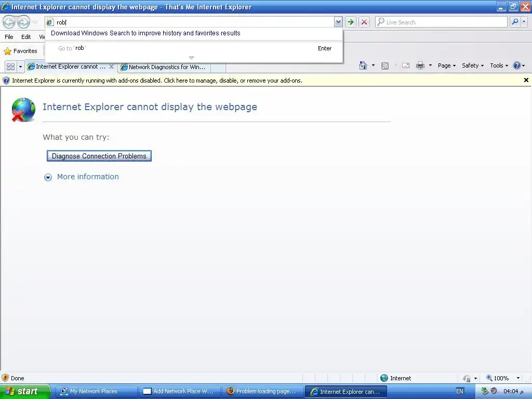Viewport: 532px width, 399px height.
Task: Open the search provider options dropdown
Action: tap(524, 22)
